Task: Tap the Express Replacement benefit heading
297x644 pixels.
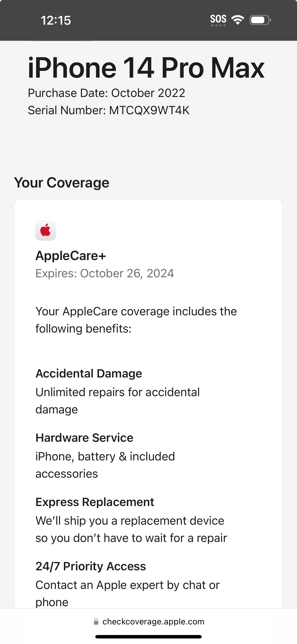Action: [x=95, y=502]
